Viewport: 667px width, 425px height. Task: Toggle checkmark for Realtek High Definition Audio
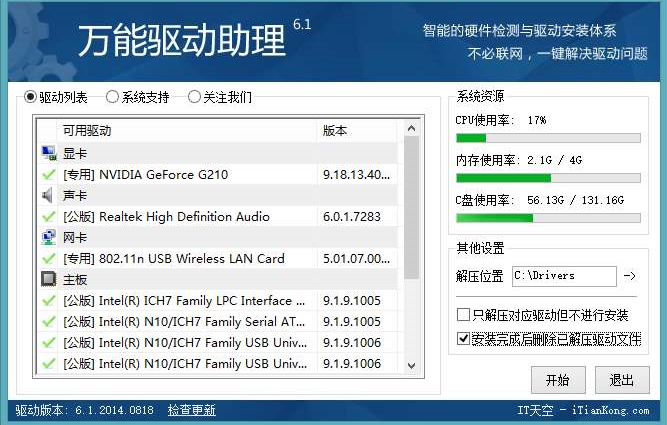click(48, 217)
